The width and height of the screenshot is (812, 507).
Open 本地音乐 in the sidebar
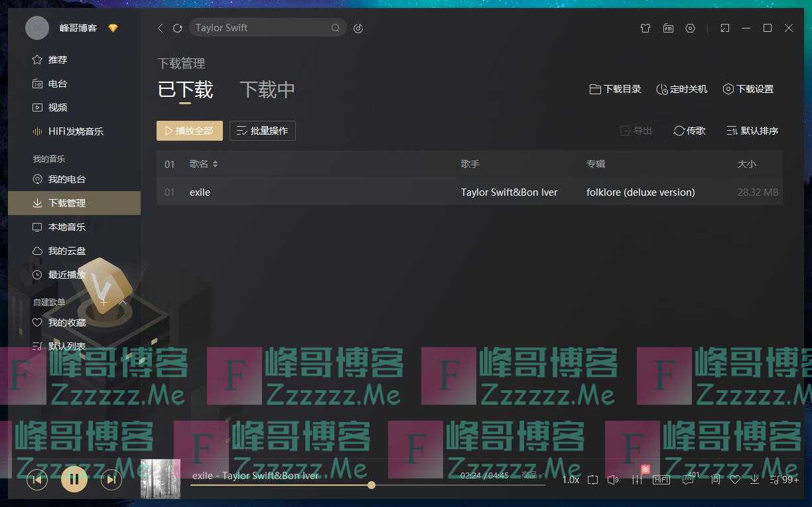[66, 227]
